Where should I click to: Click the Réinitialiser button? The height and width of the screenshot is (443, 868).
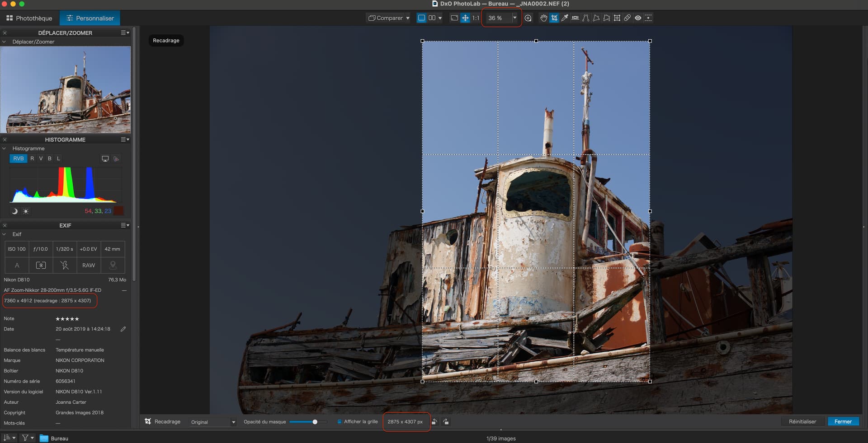(x=802, y=422)
